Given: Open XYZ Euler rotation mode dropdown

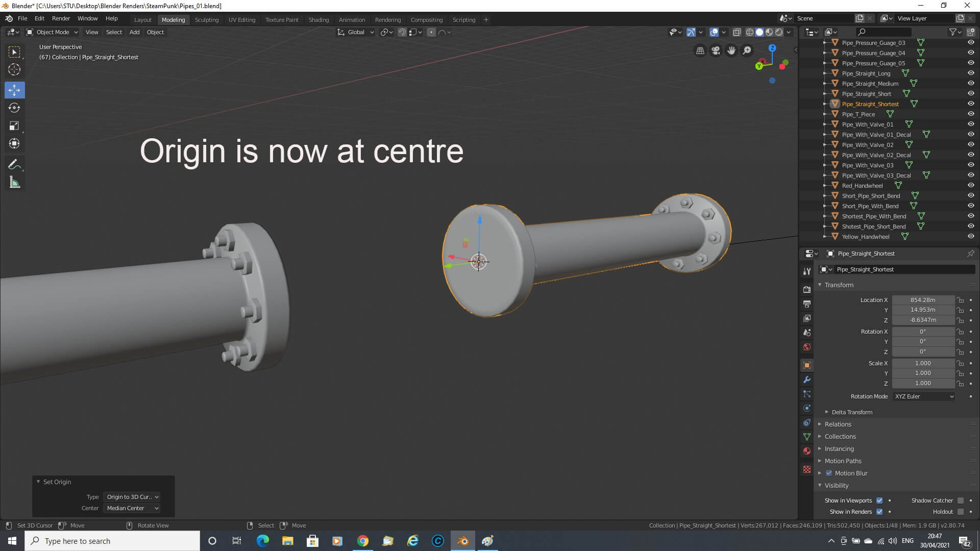Looking at the screenshot, I should point(923,396).
